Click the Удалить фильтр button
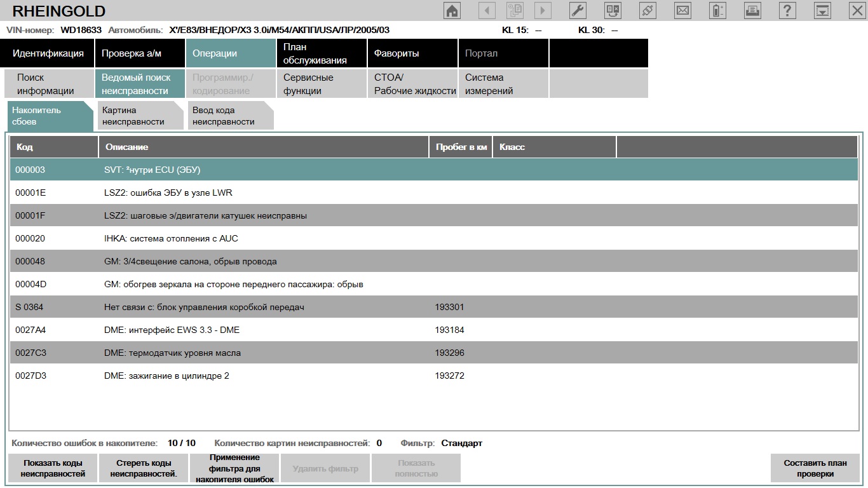 tap(325, 468)
